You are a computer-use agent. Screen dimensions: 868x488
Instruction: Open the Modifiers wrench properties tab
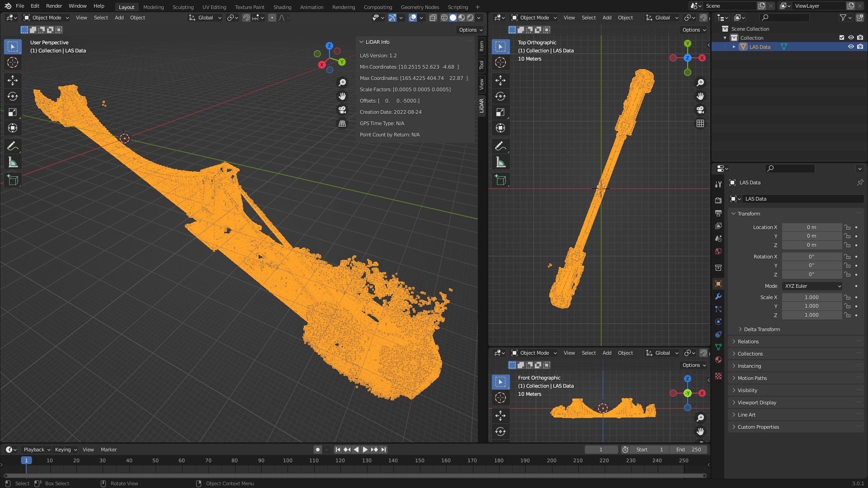[718, 296]
